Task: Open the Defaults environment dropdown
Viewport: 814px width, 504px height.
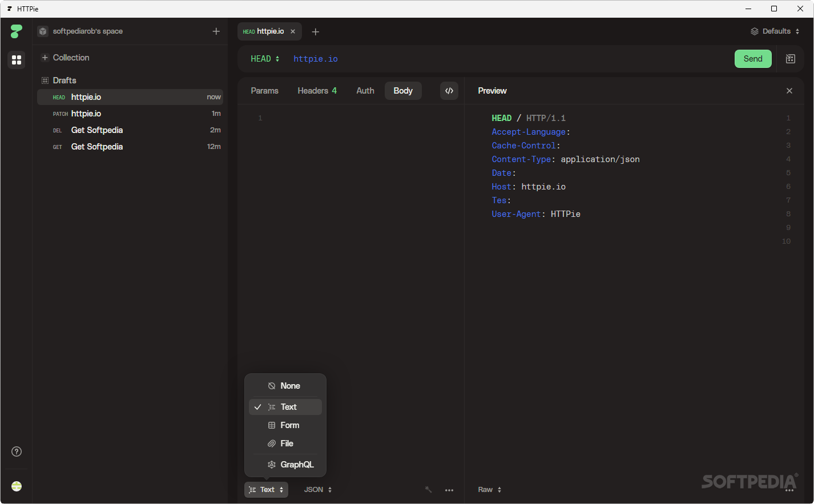Action: coord(775,31)
